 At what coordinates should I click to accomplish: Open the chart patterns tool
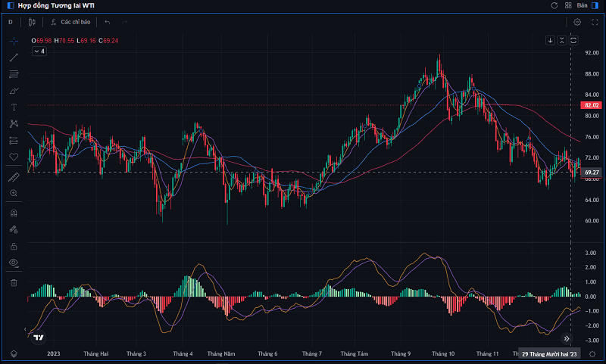coord(13,123)
